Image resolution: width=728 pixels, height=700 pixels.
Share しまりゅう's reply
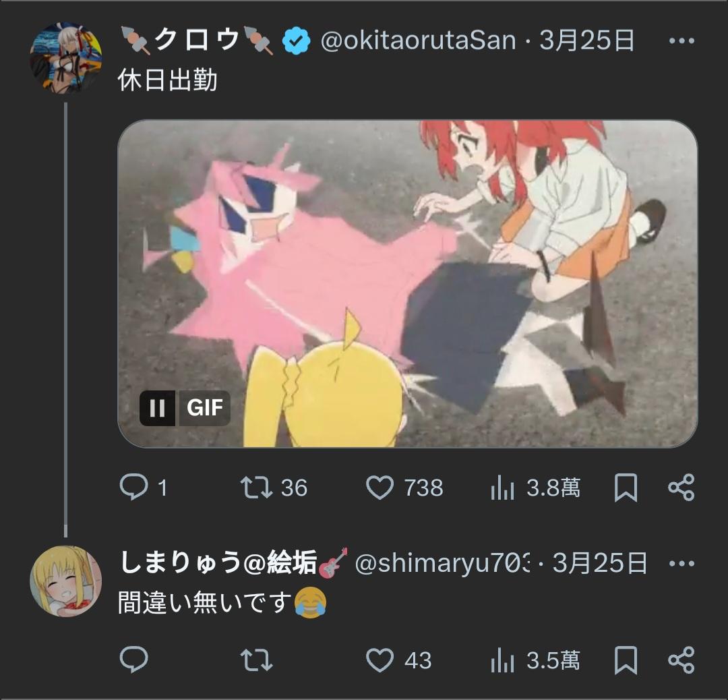[681, 660]
